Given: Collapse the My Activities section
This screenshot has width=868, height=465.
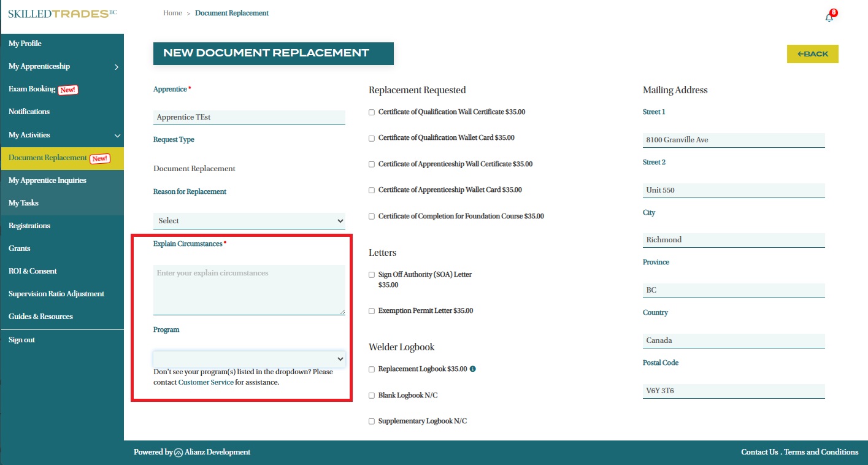Looking at the screenshot, I should point(117,136).
